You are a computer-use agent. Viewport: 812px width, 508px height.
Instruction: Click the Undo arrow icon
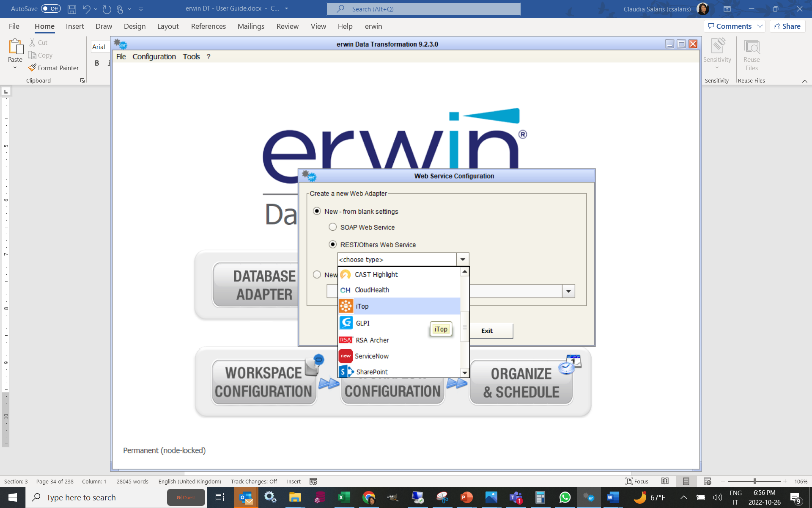pos(86,9)
